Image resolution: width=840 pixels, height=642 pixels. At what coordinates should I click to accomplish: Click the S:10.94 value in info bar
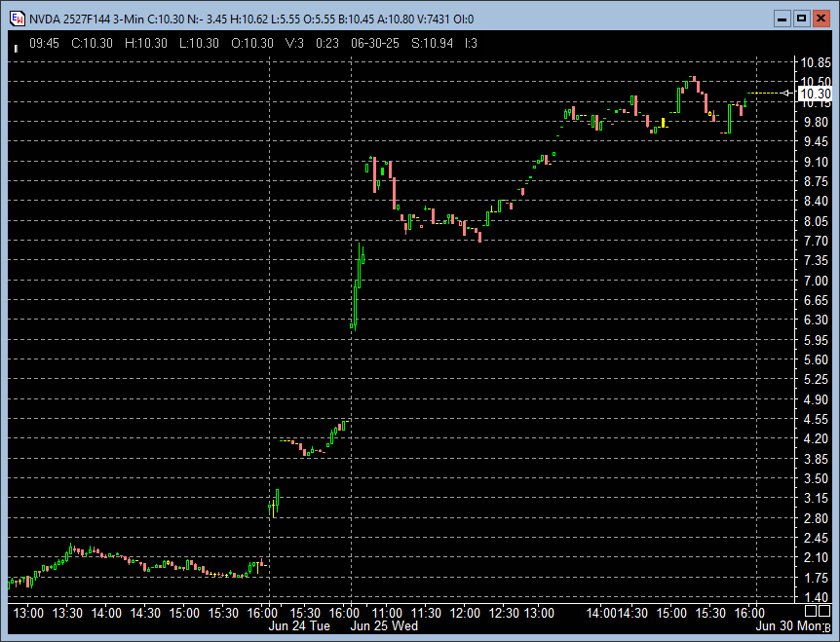point(432,44)
